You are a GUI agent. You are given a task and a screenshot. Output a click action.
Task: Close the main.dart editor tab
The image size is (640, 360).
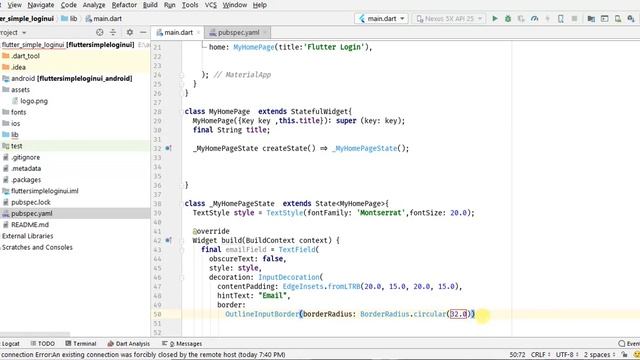(198, 33)
